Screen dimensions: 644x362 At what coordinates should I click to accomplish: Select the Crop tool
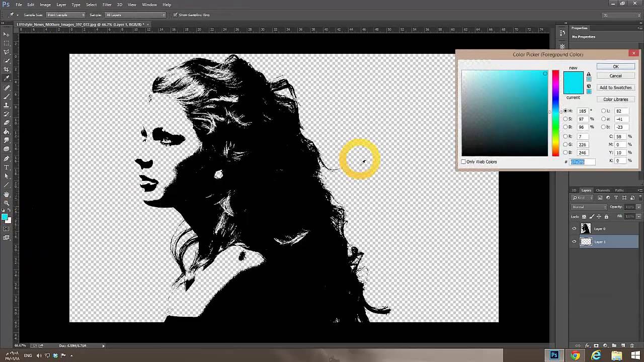coord(7,69)
